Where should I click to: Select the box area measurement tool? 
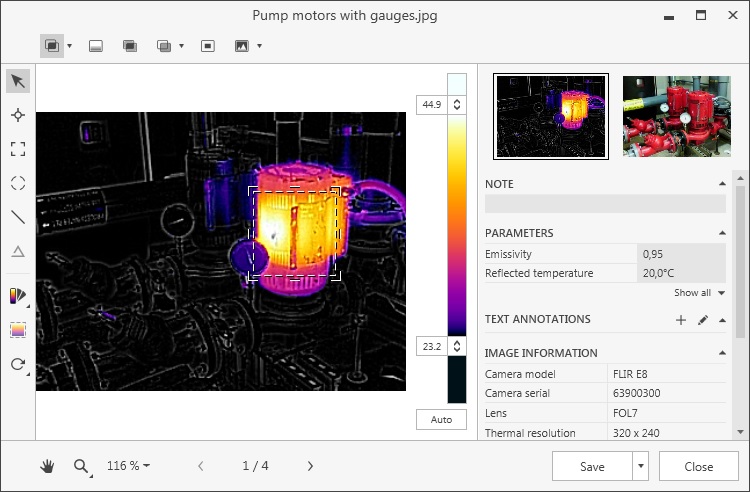tap(18, 149)
